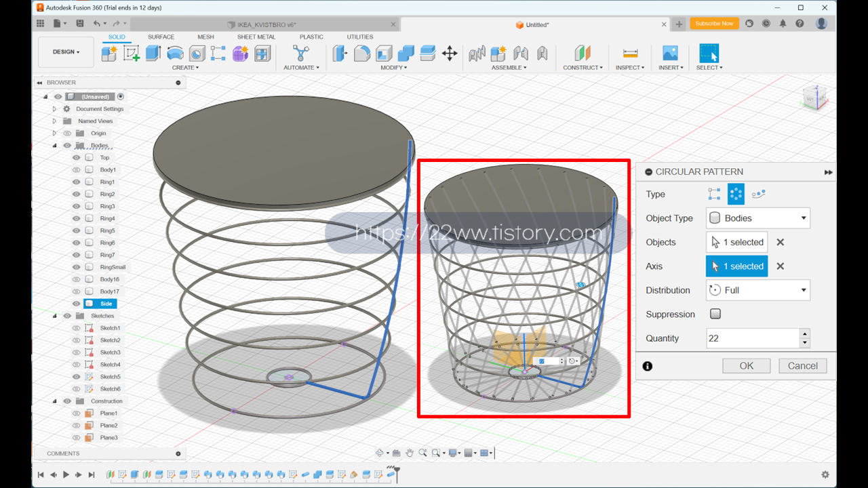Click the Offset Plane construct icon
The width and height of the screenshot is (868, 488).
583,54
